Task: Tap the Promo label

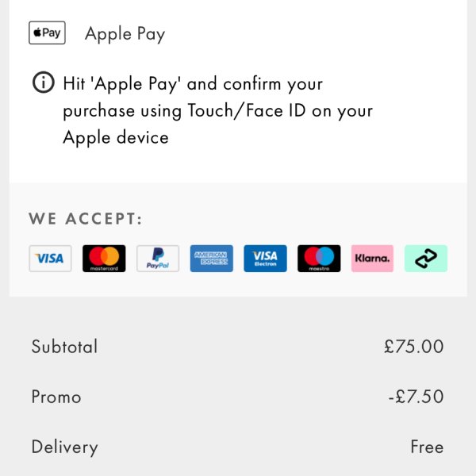Action: coord(56,397)
